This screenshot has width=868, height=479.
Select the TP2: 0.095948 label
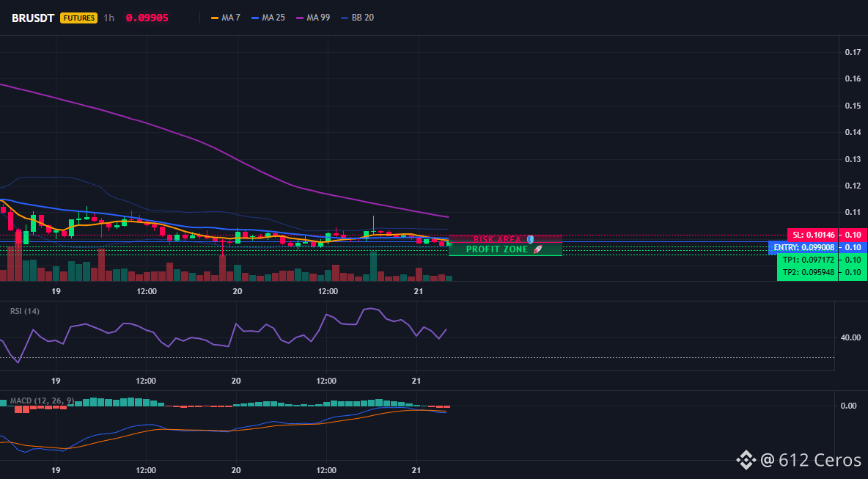808,272
